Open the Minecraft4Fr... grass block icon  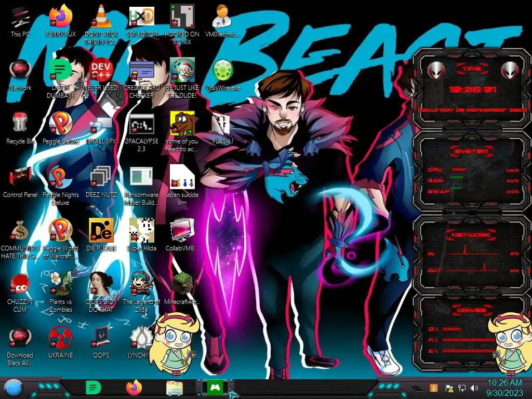(182, 289)
